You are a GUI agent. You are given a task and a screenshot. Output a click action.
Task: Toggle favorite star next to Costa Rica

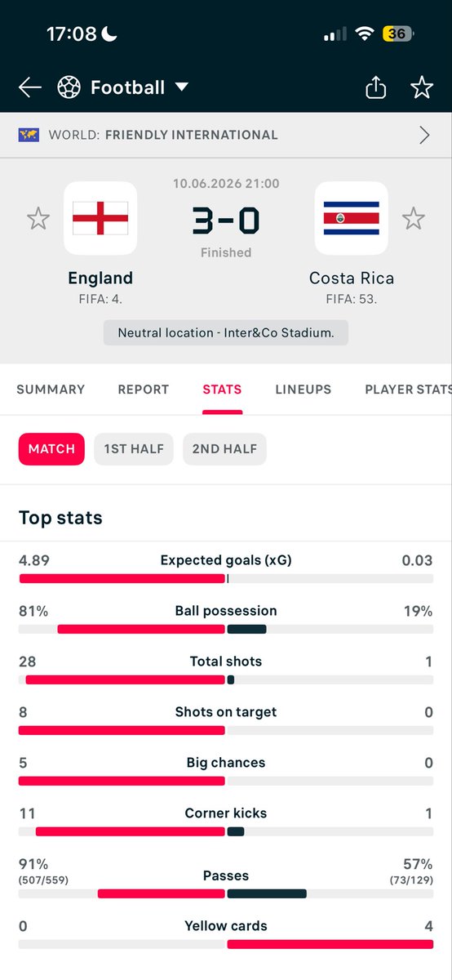coord(414,219)
